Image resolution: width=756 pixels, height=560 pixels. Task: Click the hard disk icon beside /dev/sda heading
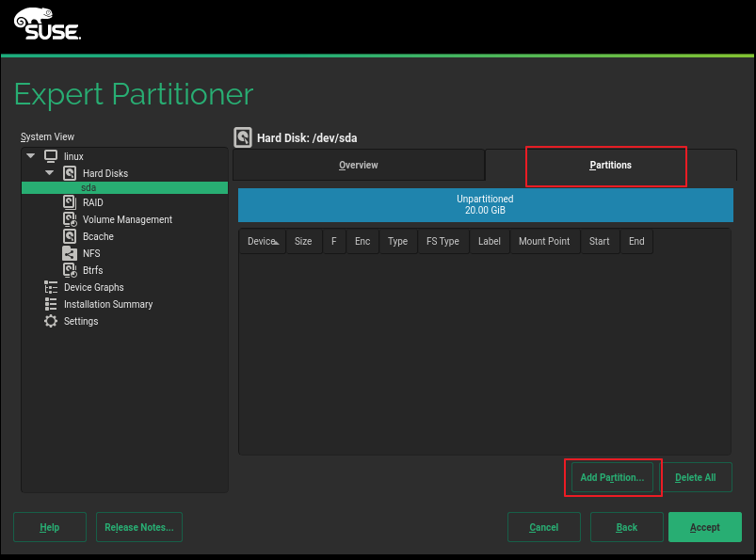coord(243,137)
